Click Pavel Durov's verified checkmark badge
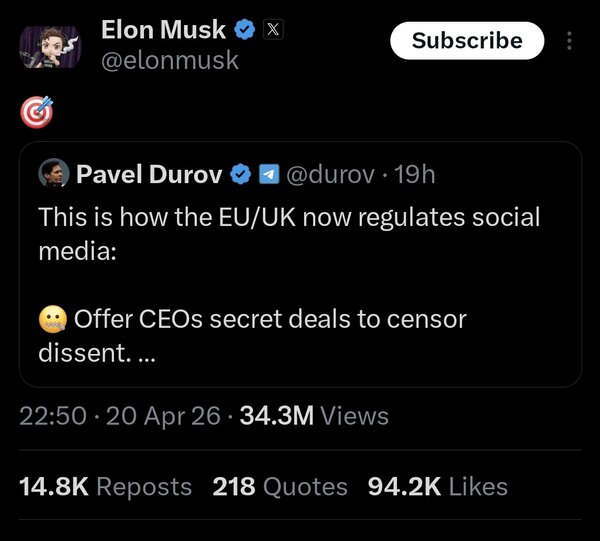The image size is (600, 541). click(x=241, y=175)
